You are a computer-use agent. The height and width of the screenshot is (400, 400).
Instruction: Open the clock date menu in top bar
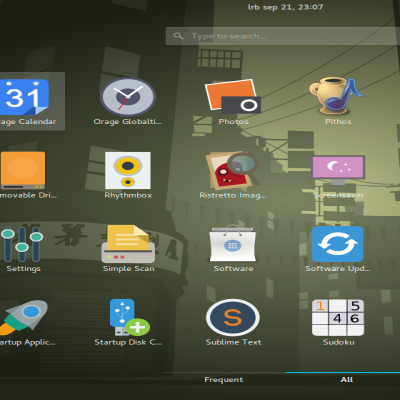285,7
